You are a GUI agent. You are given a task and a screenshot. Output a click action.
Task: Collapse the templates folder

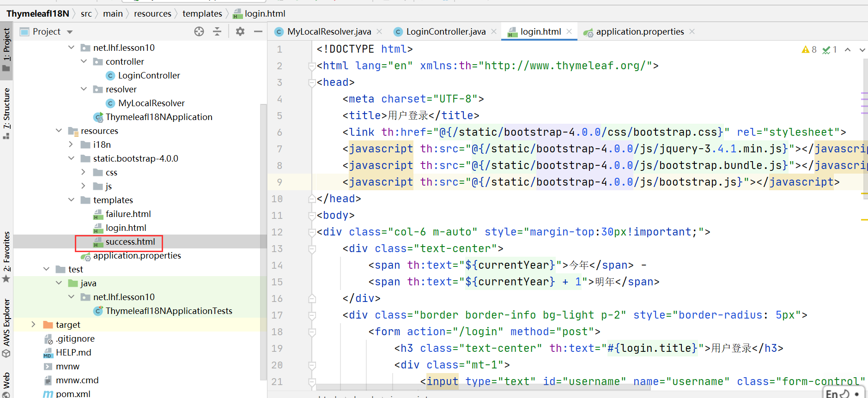click(71, 200)
